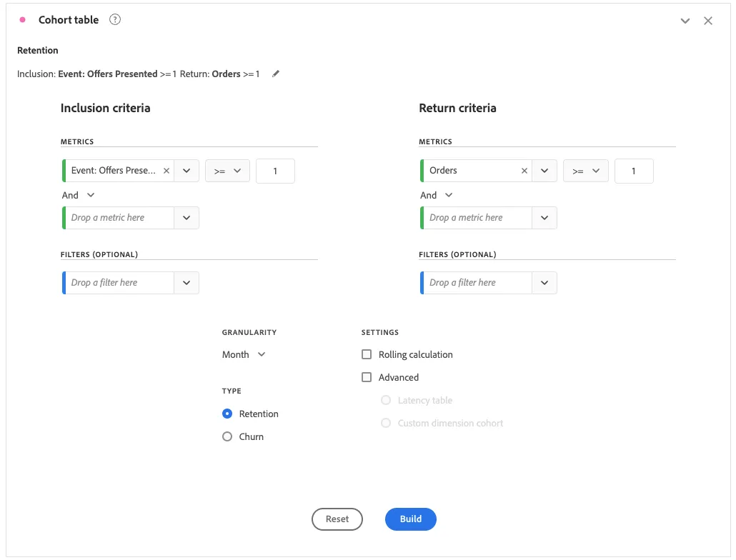Click the Build button
Viewport: 736px width, 560px height.
411,519
